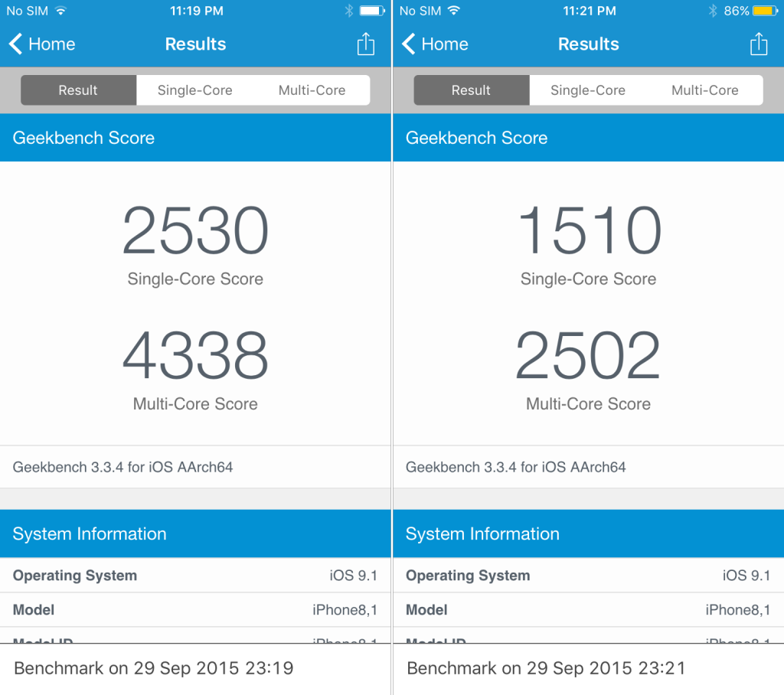Tap Geekbench 3.3.4 version row in right screen

(x=589, y=467)
